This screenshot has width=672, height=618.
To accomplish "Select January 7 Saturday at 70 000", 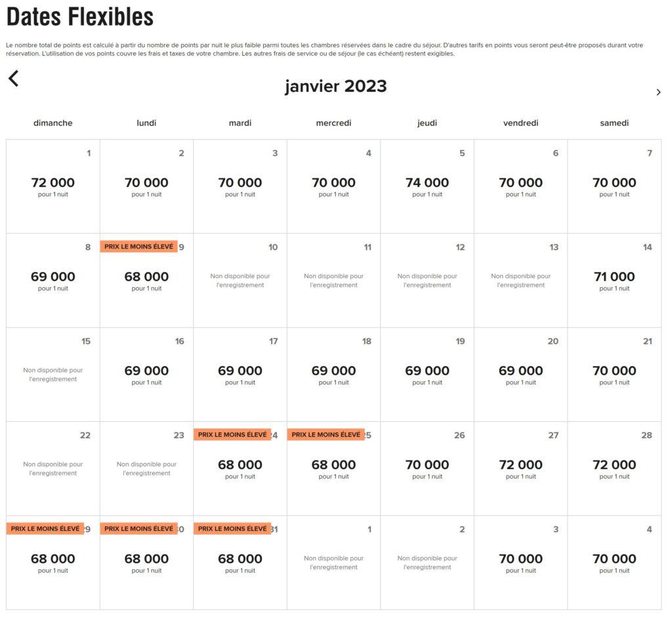I will click(x=614, y=186).
